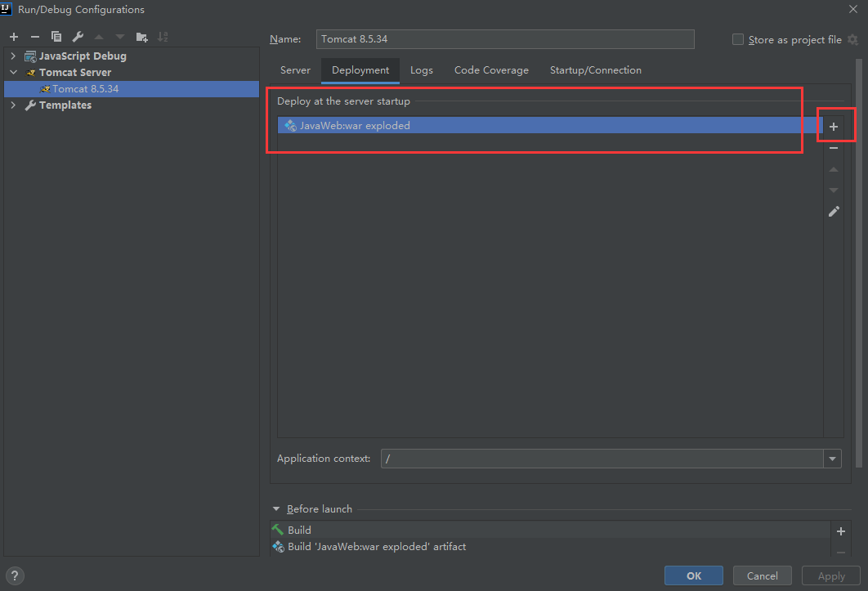Open the Application context dropdown
The width and height of the screenshot is (868, 591).
(832, 459)
